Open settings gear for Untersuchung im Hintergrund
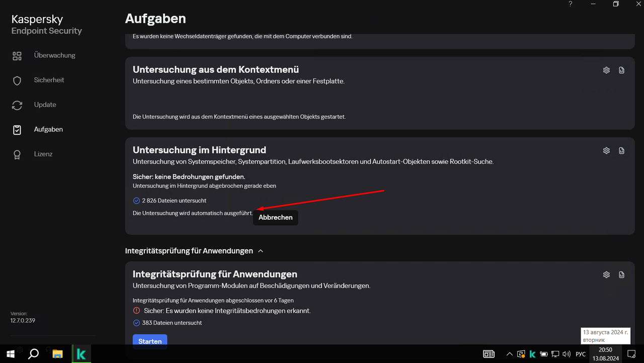 (606, 151)
